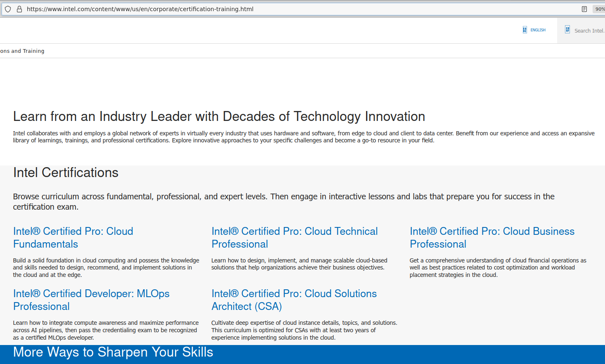Image resolution: width=605 pixels, height=364 pixels.
Task: Click the tracking protection shield icon
Action: pyautogui.click(x=8, y=9)
